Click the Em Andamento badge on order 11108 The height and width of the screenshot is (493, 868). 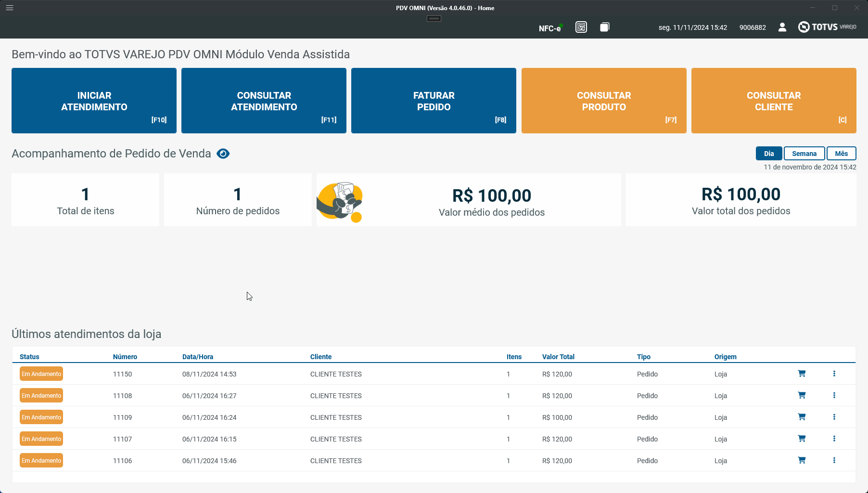point(41,395)
